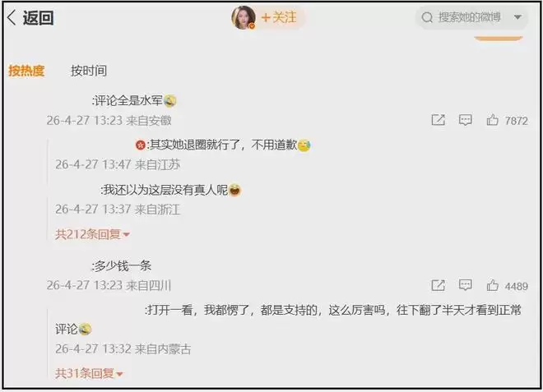Sort comments with 按热度 tab
The height and width of the screenshot is (392, 543).
26,71
